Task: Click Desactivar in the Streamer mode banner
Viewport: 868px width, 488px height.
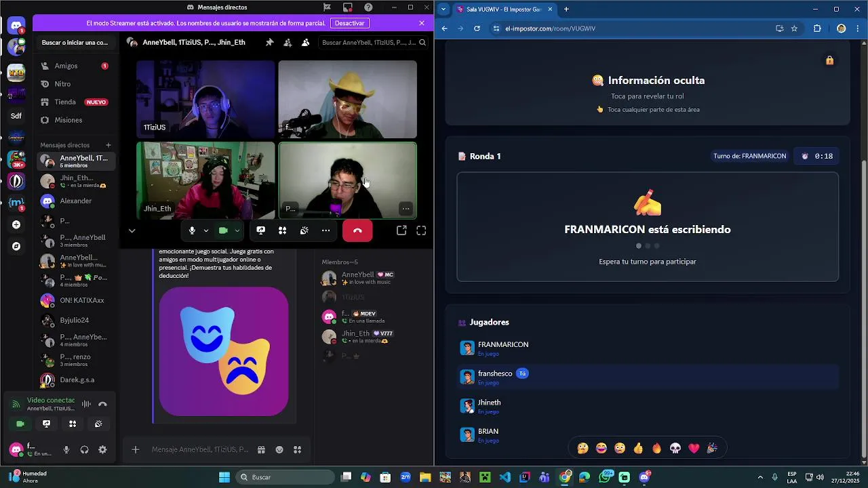Action: point(350,23)
